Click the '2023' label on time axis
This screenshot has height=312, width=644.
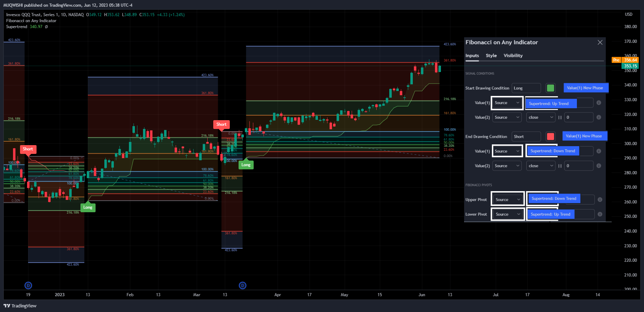click(x=60, y=295)
